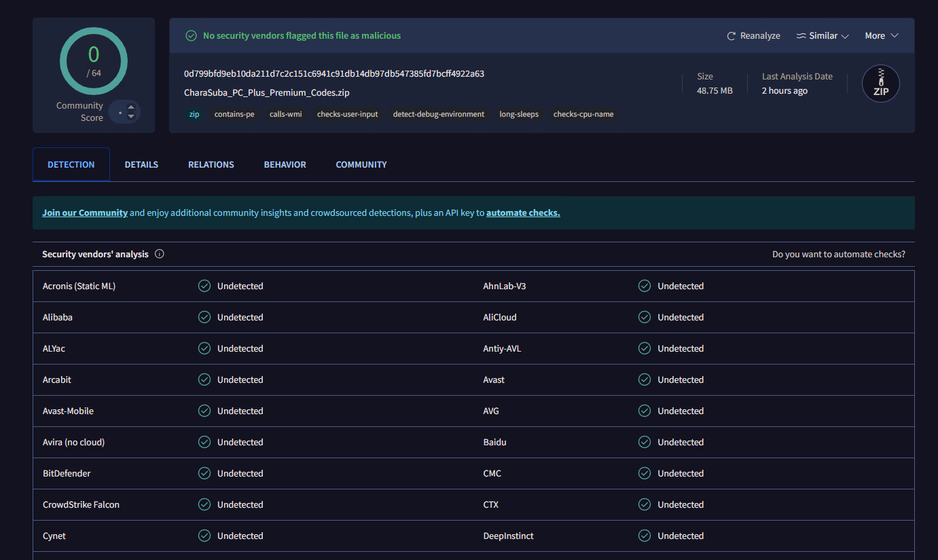Click the Undetected result for Avast-Mobile

(x=240, y=411)
